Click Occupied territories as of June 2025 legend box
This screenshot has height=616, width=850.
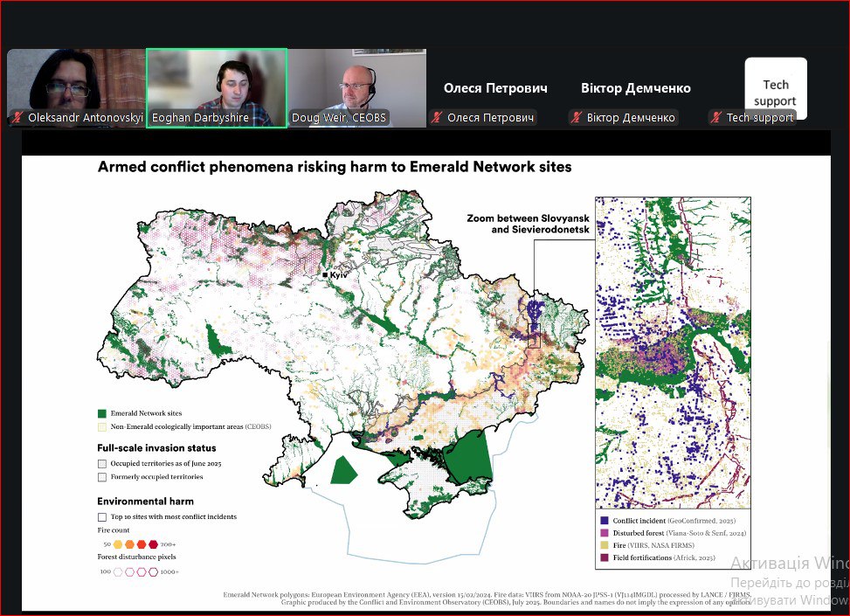point(102,464)
